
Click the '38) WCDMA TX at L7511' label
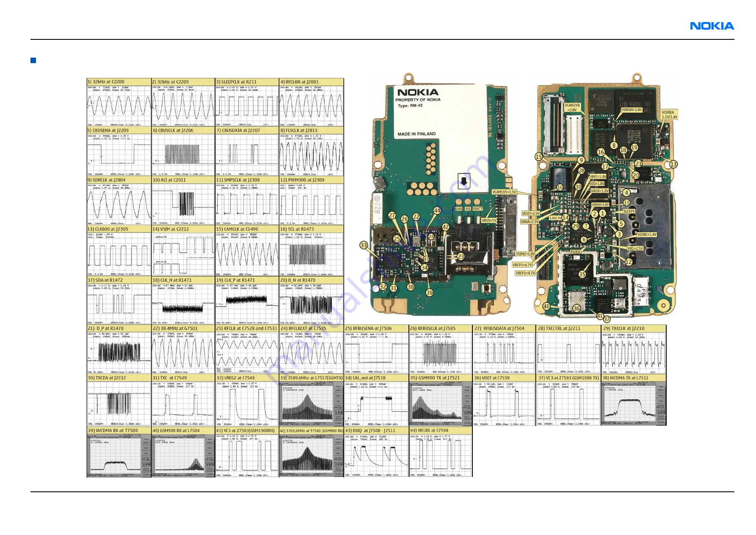click(x=625, y=378)
